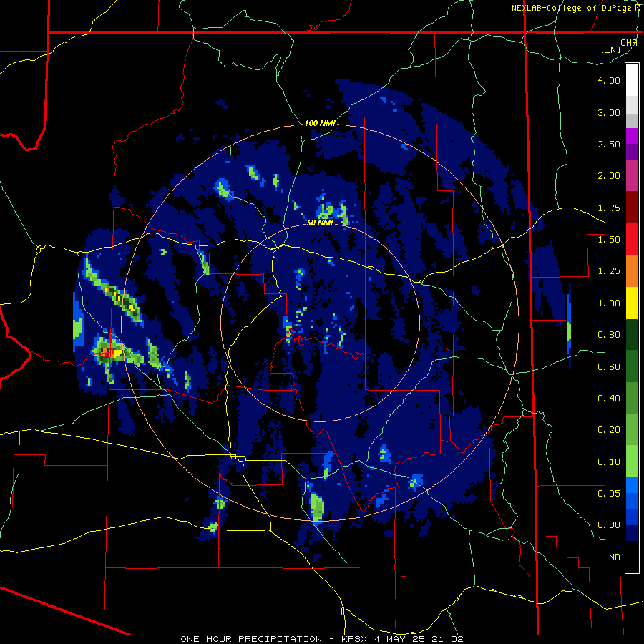Image resolution: width=644 pixels, height=644 pixels.
Task: Click the white swatch at the color bar top
Action: point(632,79)
